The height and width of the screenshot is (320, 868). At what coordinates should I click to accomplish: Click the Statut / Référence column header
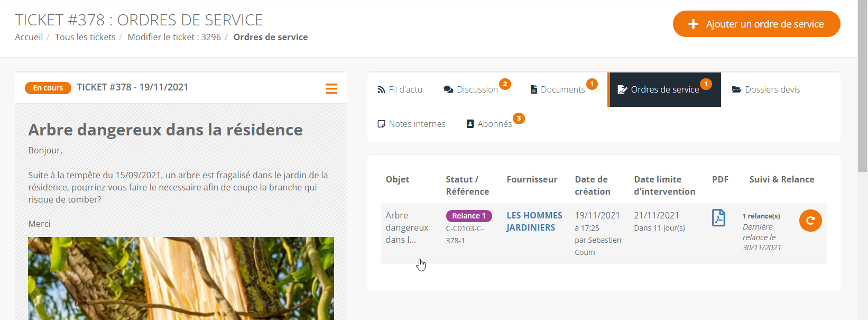467,186
